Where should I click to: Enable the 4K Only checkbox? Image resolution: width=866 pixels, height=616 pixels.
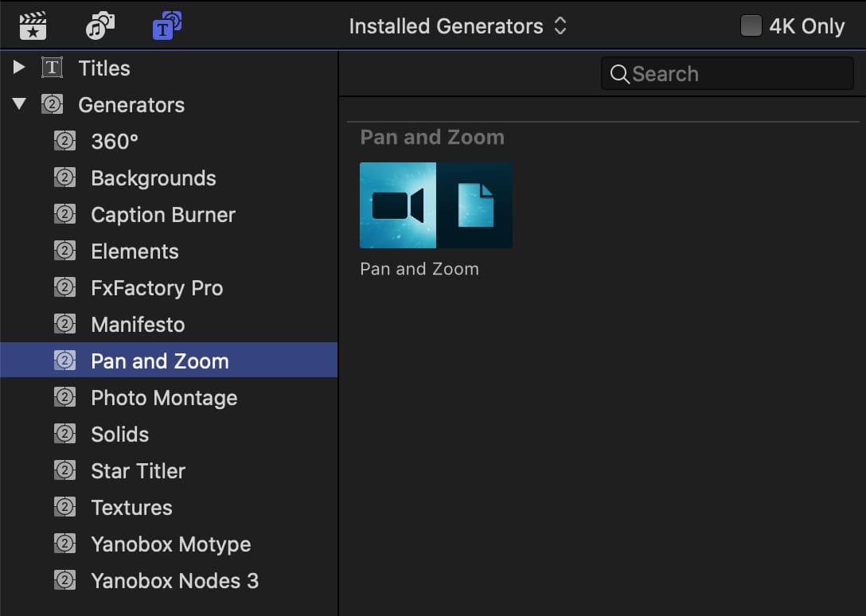(751, 26)
